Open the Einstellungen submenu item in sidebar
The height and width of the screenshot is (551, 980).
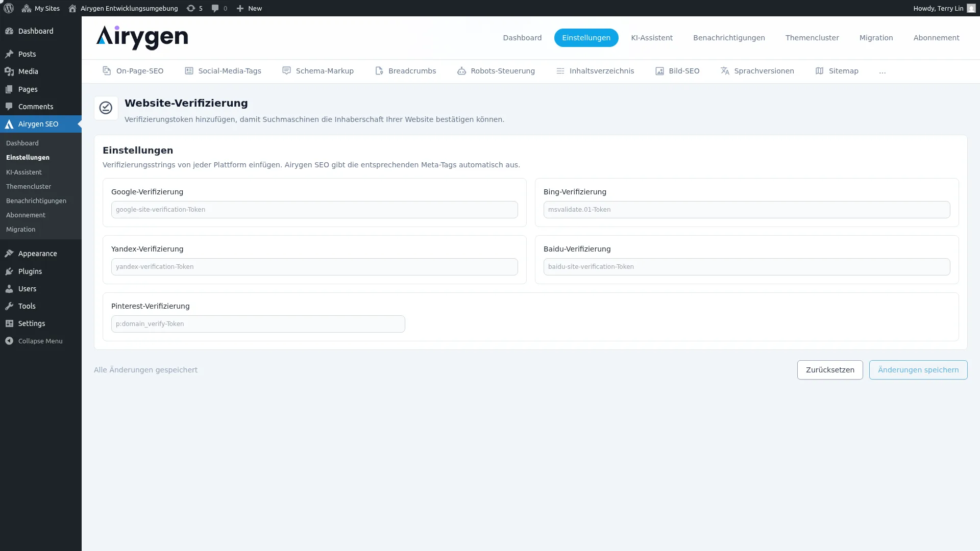coord(28,158)
